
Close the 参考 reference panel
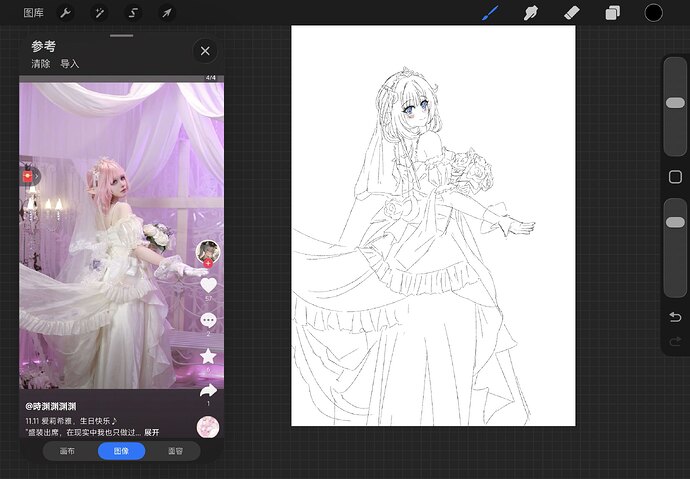click(x=205, y=51)
